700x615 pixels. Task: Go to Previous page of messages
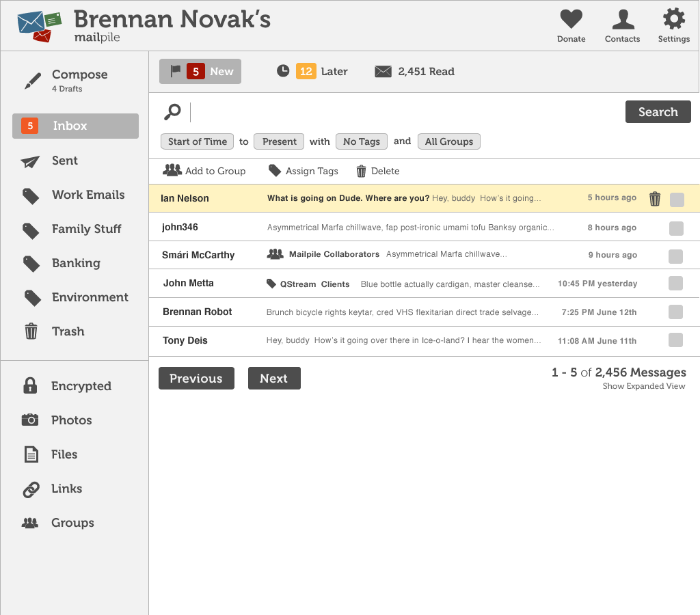(196, 378)
